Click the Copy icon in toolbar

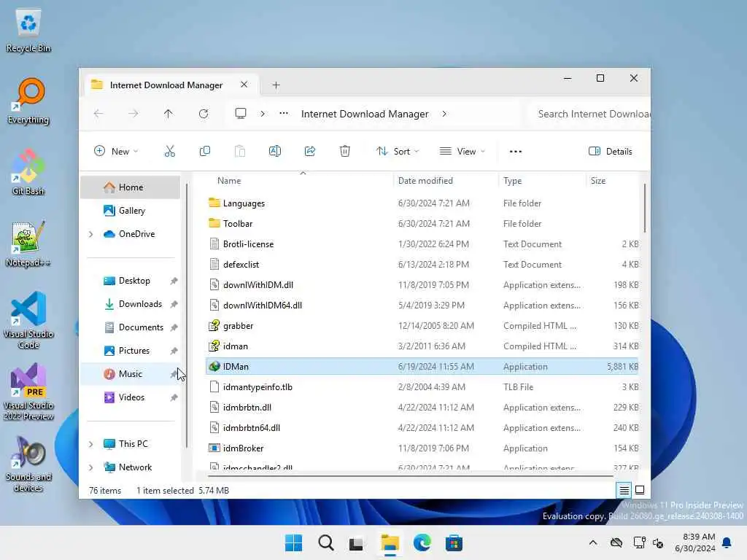click(205, 152)
